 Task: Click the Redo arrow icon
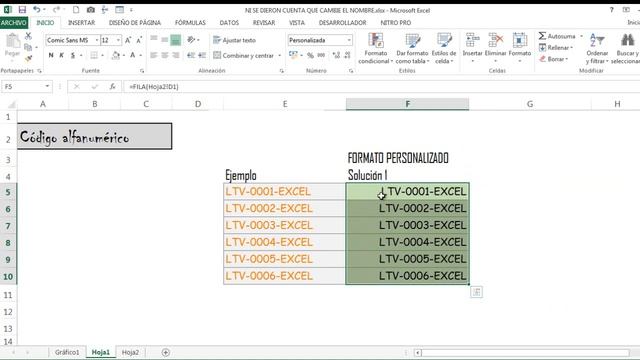(56, 9)
